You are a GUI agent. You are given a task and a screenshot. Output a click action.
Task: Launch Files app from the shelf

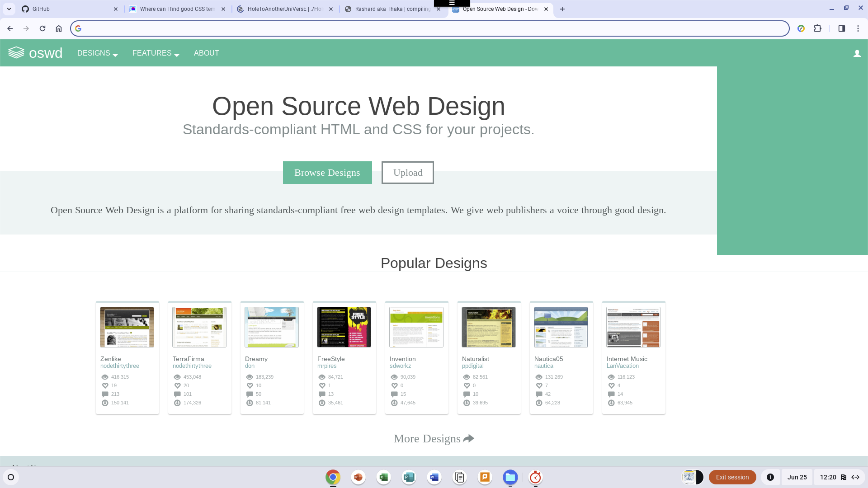coord(510,477)
